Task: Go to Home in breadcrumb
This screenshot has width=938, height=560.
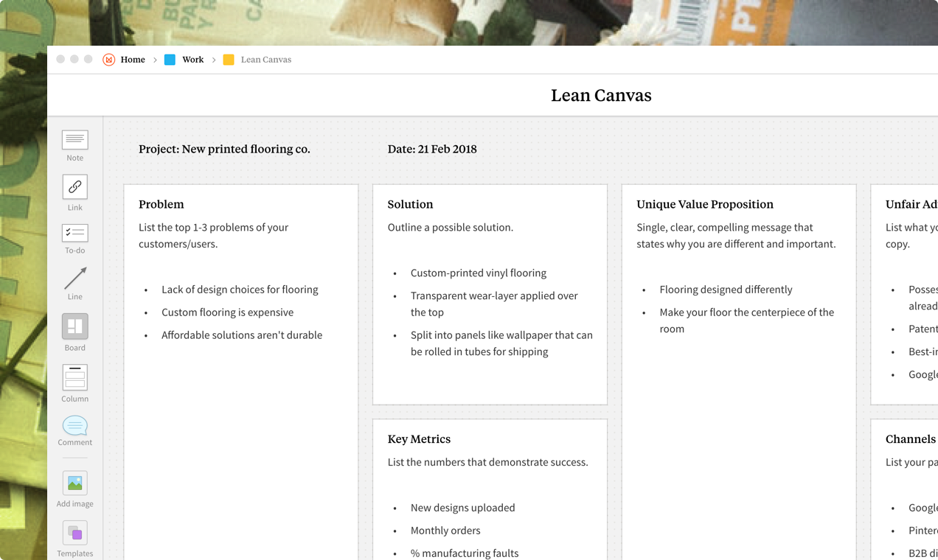Action: [133, 60]
